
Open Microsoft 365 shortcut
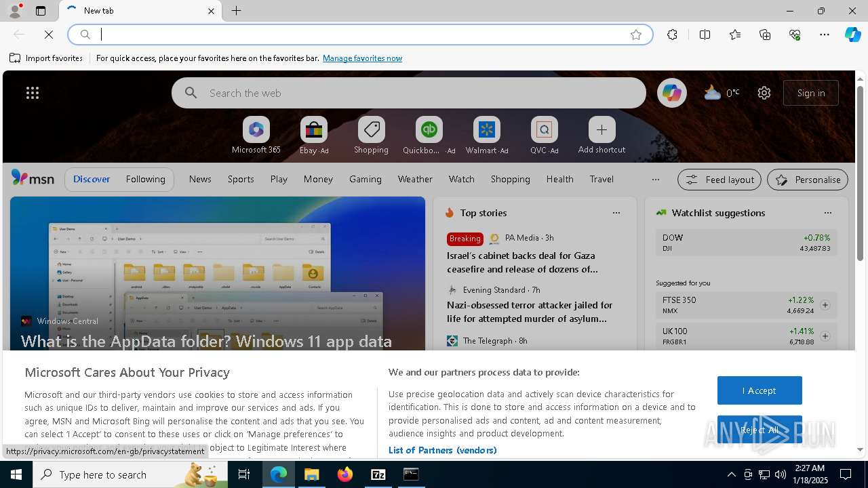click(256, 136)
